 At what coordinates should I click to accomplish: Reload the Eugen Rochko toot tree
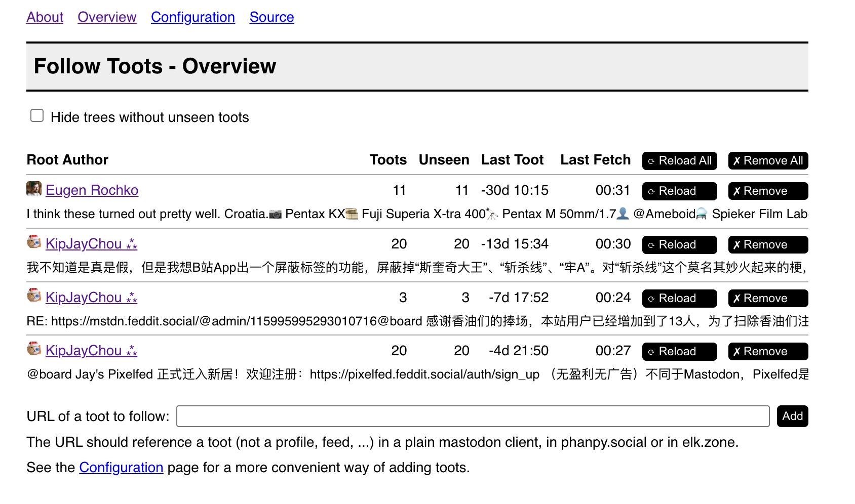tap(679, 191)
